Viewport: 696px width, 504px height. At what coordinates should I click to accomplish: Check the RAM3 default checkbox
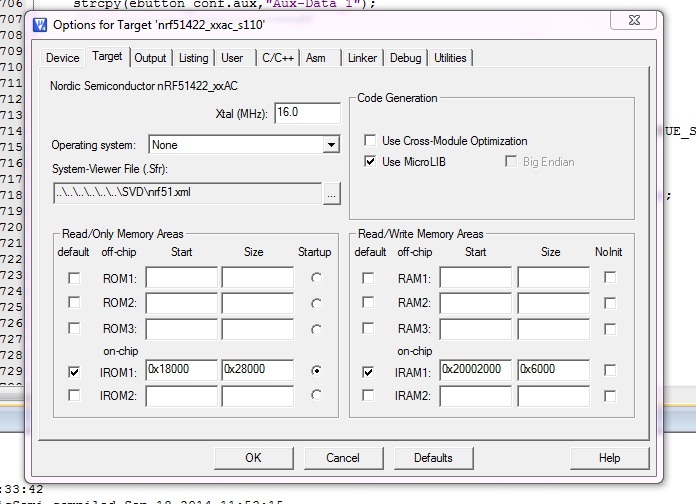tap(368, 328)
